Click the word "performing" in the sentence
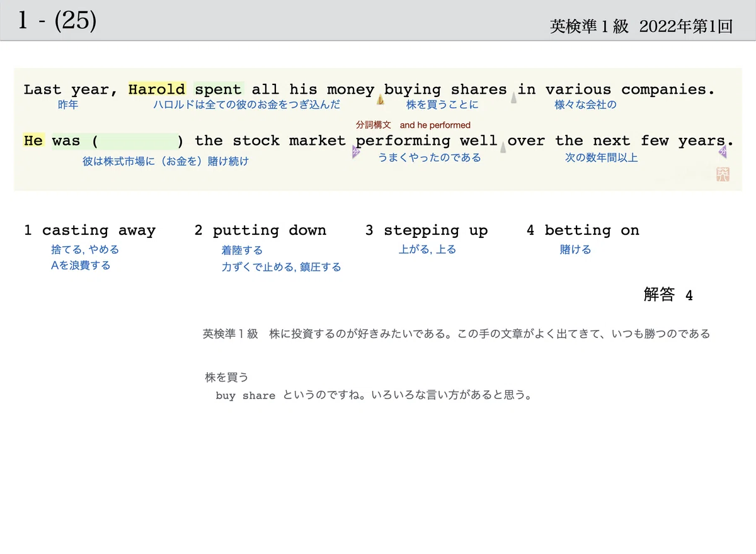Viewport: 756px width, 554px height. point(403,140)
